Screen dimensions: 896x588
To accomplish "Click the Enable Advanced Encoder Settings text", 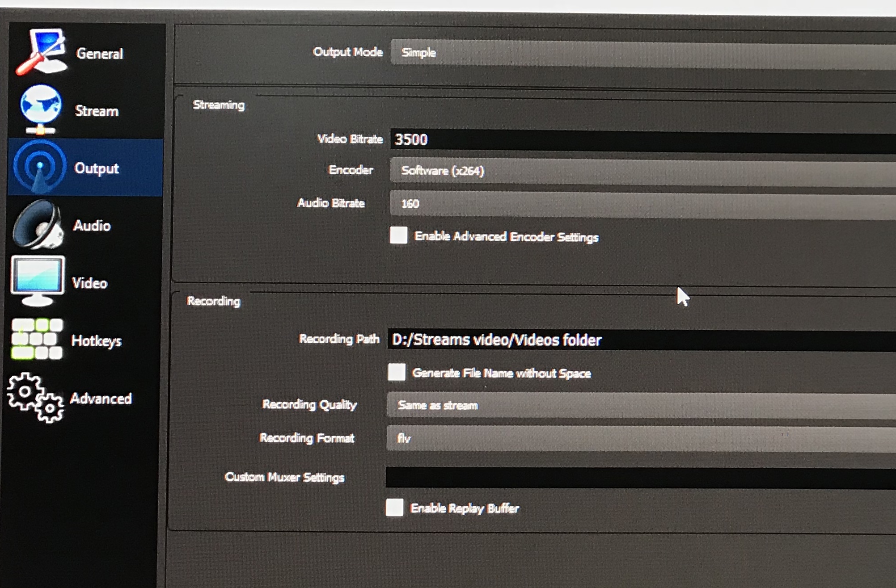I will 507,237.
